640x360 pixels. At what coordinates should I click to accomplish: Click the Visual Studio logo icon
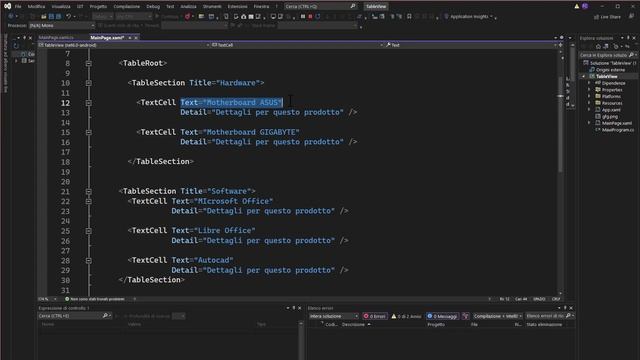point(7,6)
